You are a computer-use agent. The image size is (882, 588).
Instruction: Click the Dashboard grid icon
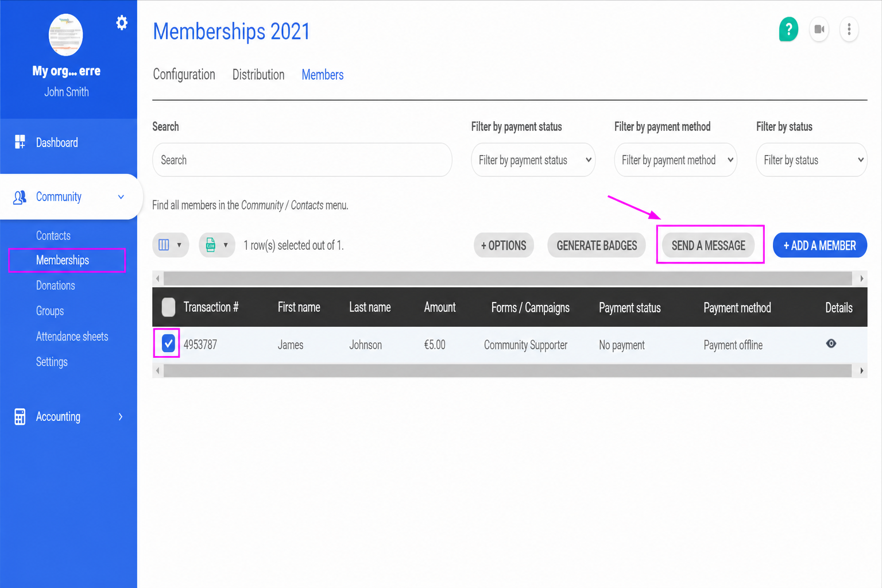(x=20, y=142)
